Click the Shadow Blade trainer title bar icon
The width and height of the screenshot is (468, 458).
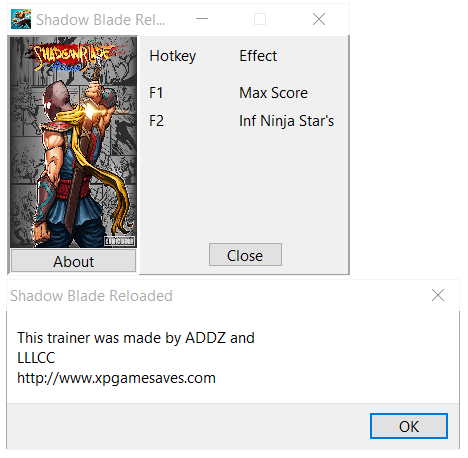(21, 19)
